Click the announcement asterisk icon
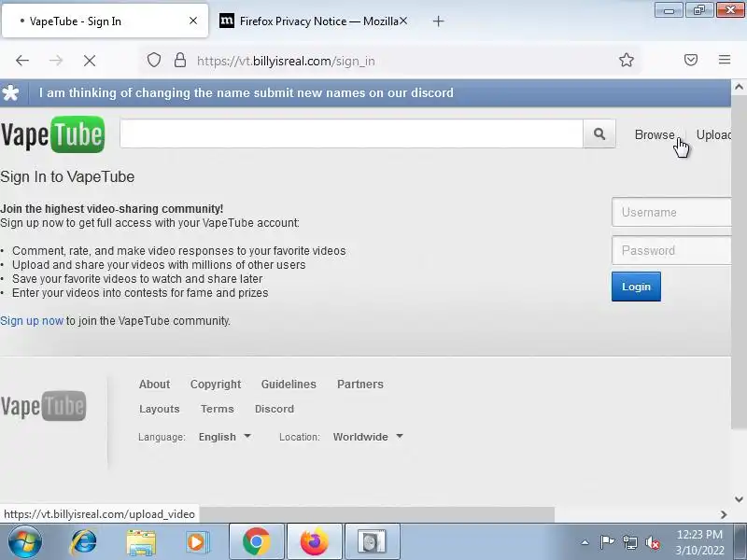 [x=10, y=92]
